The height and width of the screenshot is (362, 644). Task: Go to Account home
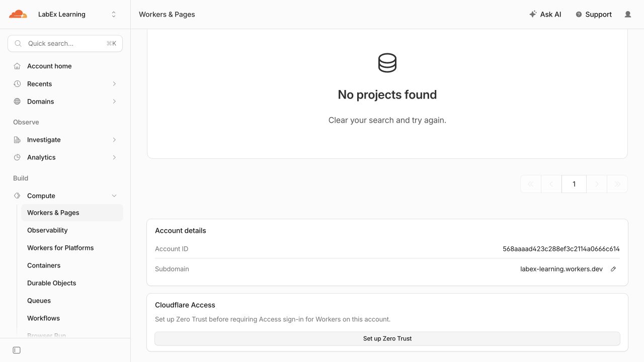click(65, 66)
